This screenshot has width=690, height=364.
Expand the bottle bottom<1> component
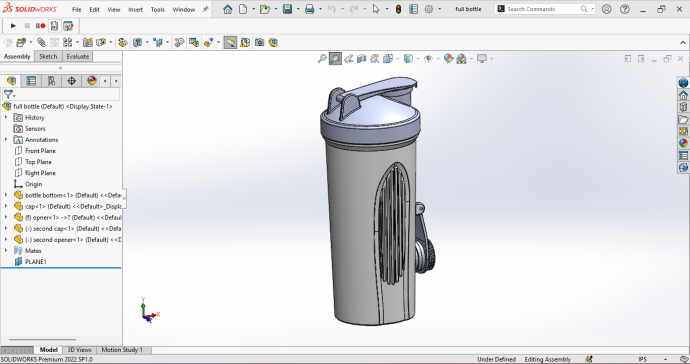(6, 195)
